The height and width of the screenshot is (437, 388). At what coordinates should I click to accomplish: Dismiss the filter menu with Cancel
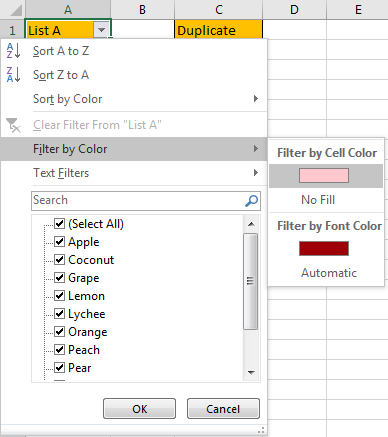223,409
